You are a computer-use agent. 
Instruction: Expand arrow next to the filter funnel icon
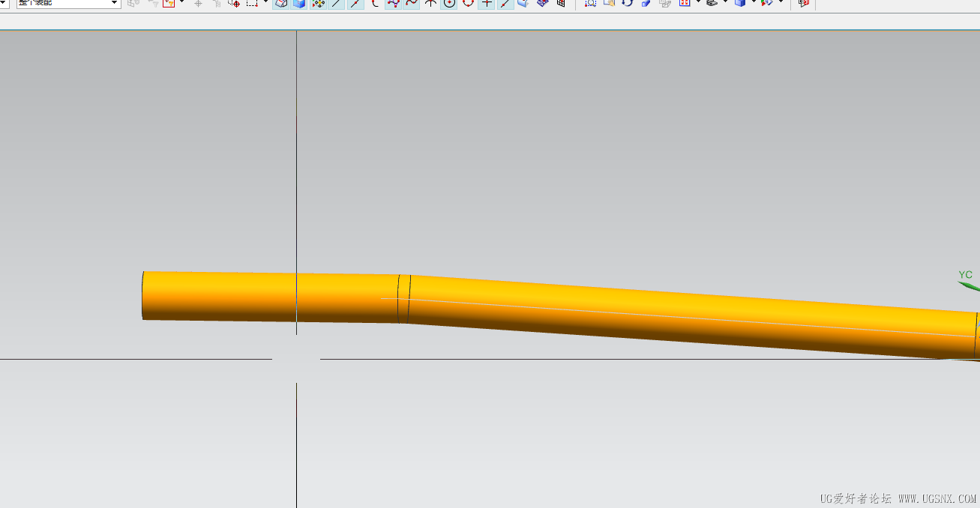click(181, 2)
